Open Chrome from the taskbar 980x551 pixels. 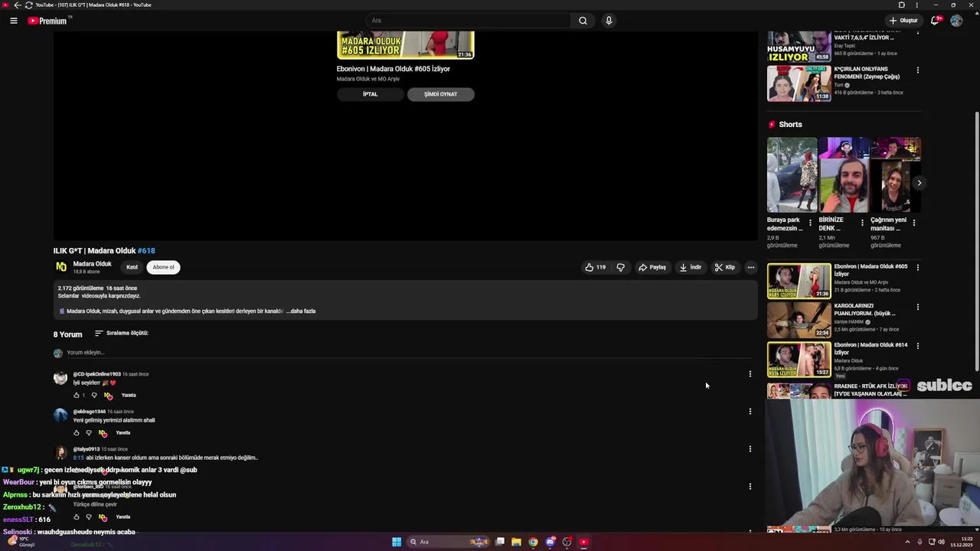point(533,542)
